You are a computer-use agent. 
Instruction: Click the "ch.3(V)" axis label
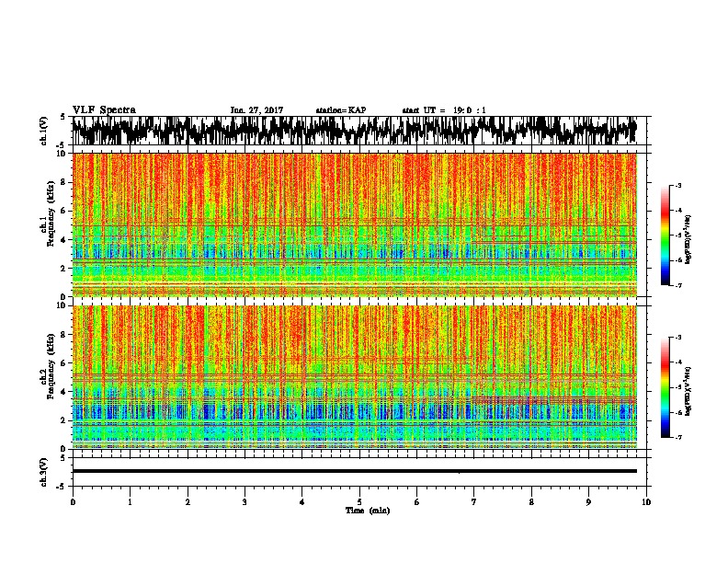[44, 472]
